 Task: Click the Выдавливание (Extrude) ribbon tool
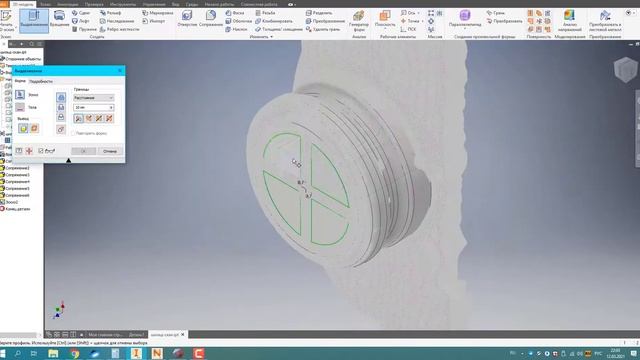tap(33, 20)
